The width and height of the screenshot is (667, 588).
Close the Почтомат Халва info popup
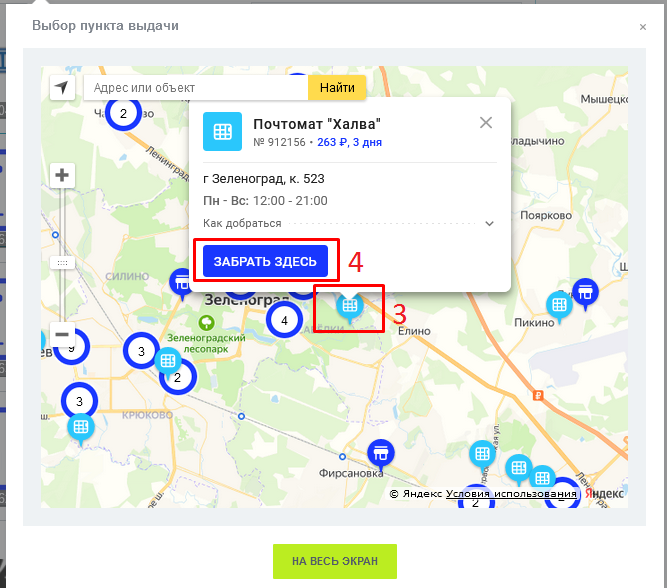[x=486, y=123]
